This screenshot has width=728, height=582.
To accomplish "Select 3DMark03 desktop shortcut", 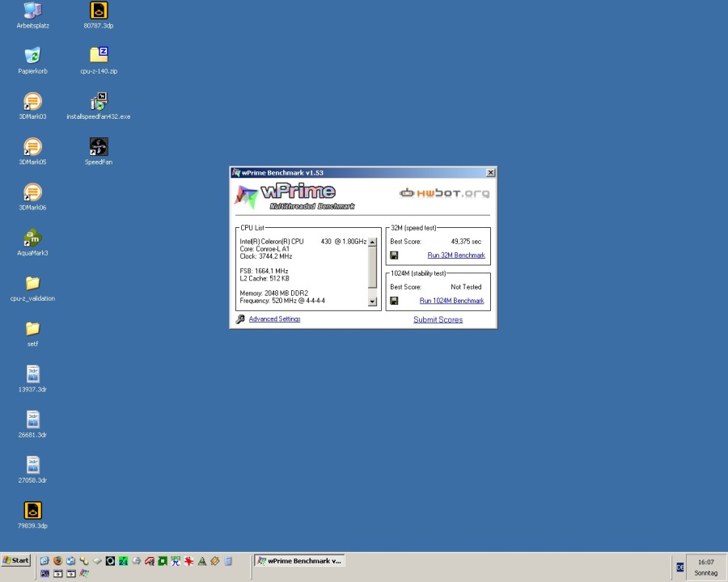I will 32,106.
